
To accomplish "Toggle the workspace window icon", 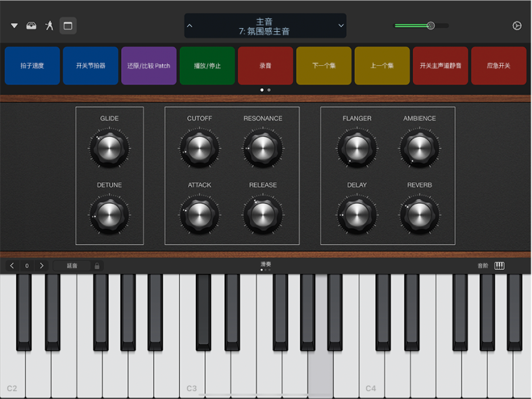I will click(68, 26).
